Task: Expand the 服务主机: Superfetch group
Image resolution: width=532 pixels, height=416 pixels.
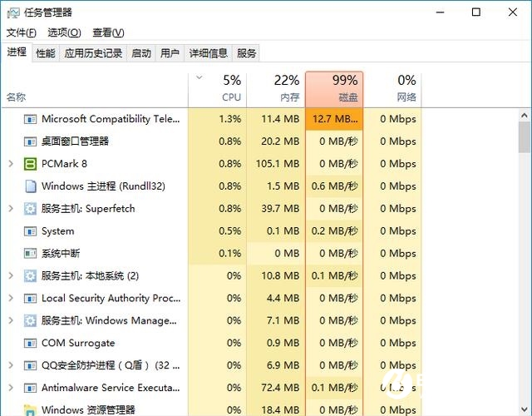Action: click(x=11, y=209)
